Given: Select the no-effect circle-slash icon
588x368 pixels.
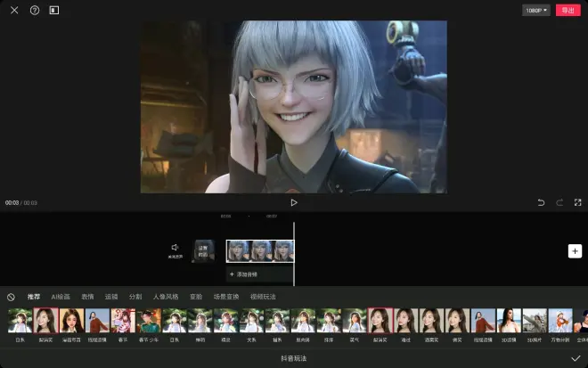Looking at the screenshot, I should click(x=11, y=297).
